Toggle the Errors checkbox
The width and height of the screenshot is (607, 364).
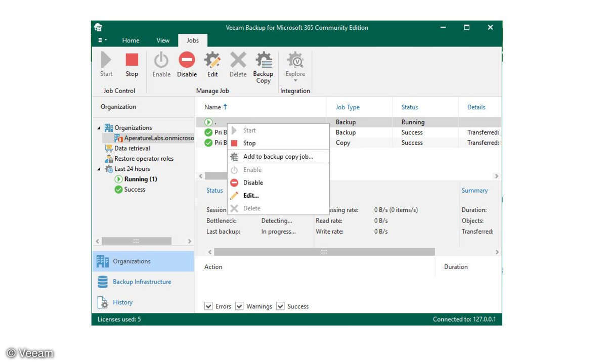(x=208, y=306)
